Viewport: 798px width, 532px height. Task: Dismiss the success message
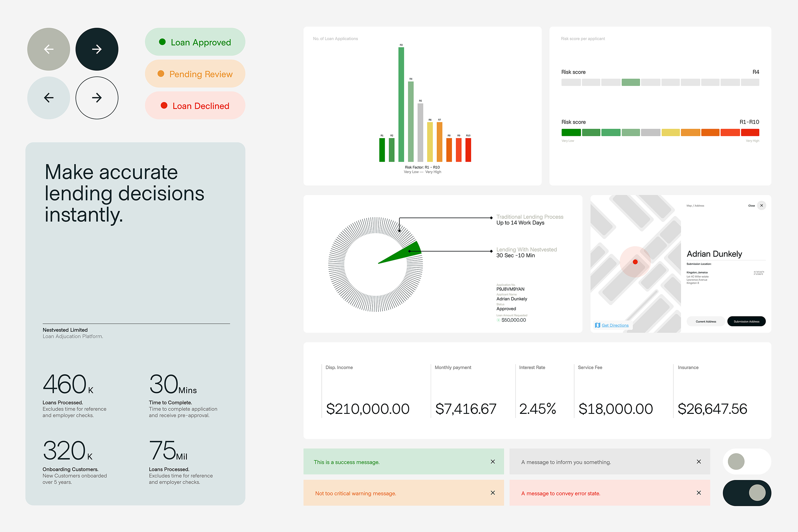[493, 462]
